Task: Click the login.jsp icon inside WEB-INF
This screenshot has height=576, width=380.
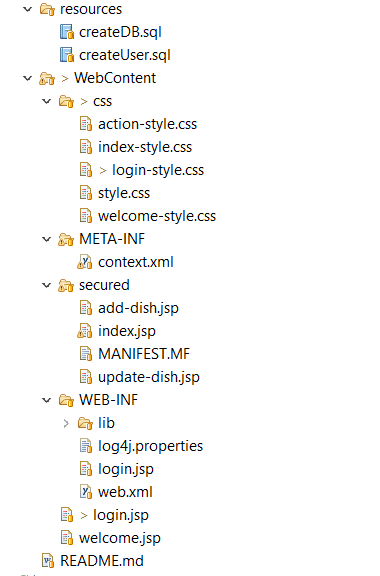Action: tap(86, 469)
